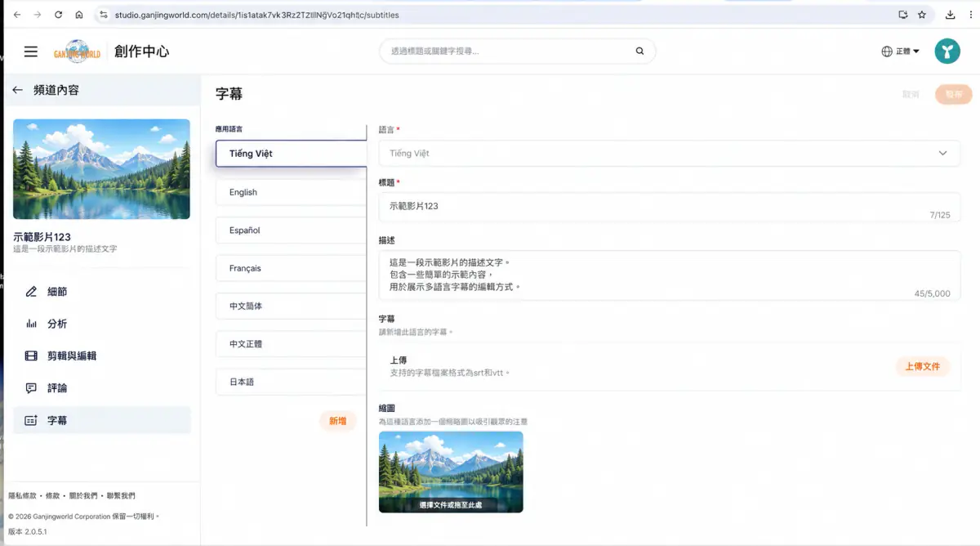
Task: Click the 版本 2.0.5.1 version text
Action: tap(28, 531)
